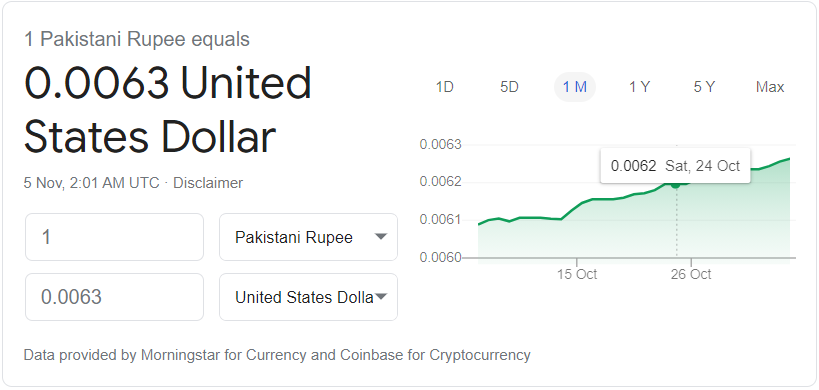This screenshot has height=390, width=819.
Task: Click the green data point on chart
Action: pos(675,184)
